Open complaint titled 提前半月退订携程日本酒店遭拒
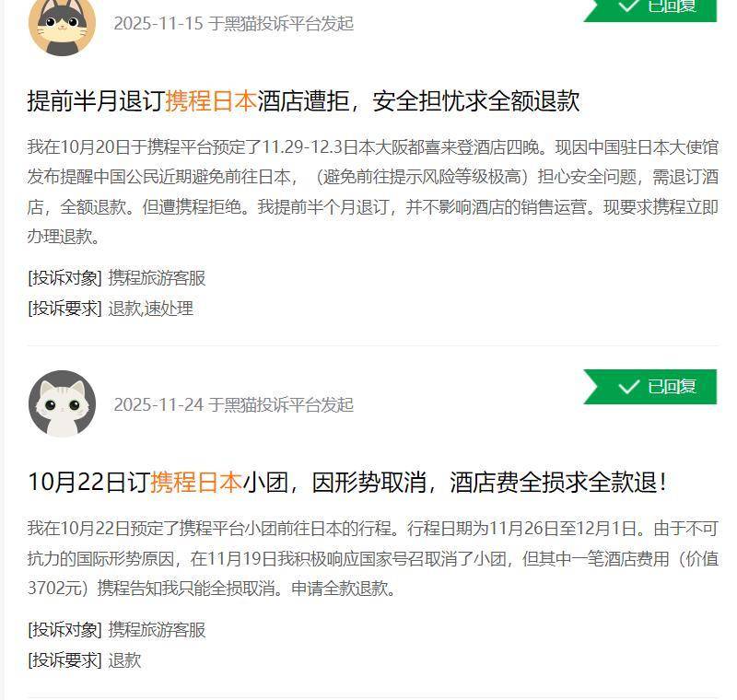The image size is (737, 700). pos(303,101)
